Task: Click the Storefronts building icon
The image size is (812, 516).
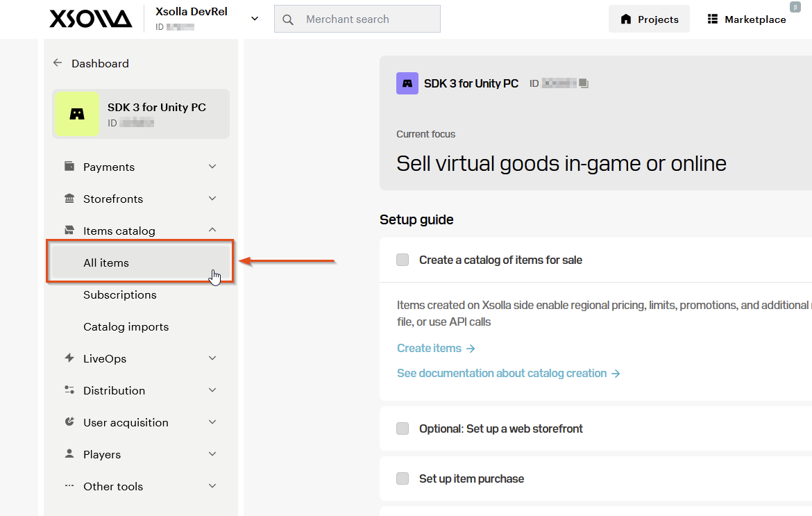Action: point(69,199)
